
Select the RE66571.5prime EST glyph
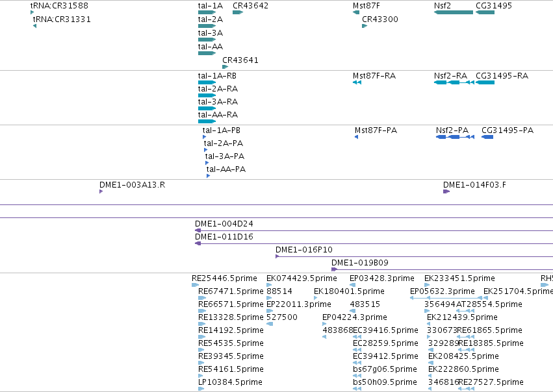pyautogui.click(x=202, y=311)
